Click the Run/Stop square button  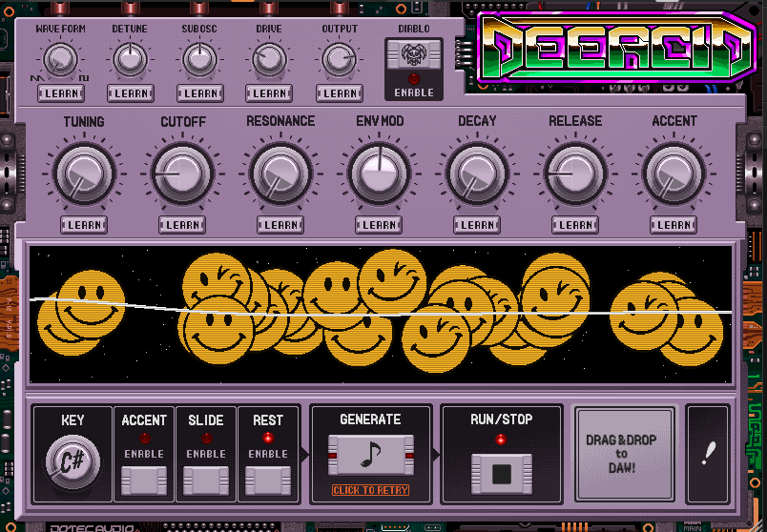tap(502, 474)
